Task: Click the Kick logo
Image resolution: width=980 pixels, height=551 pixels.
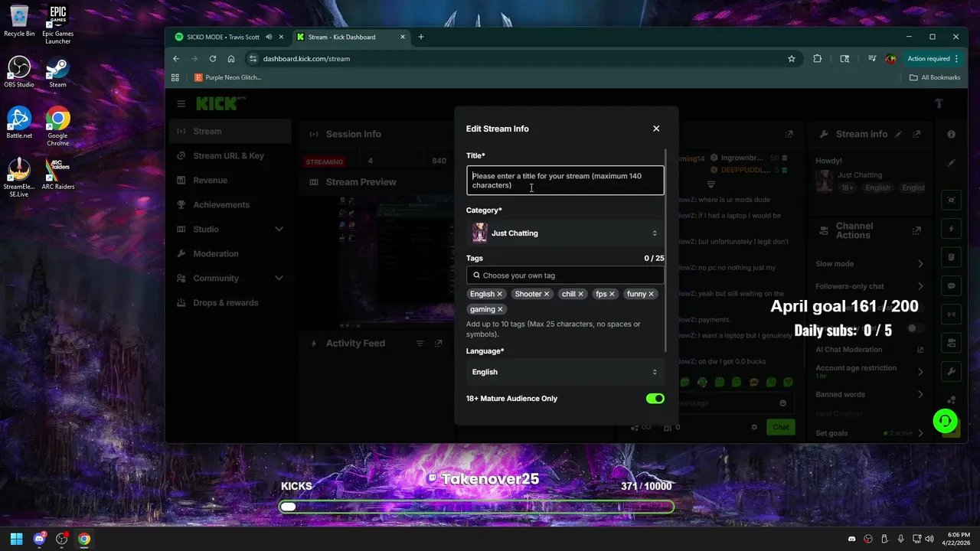Action: [220, 103]
